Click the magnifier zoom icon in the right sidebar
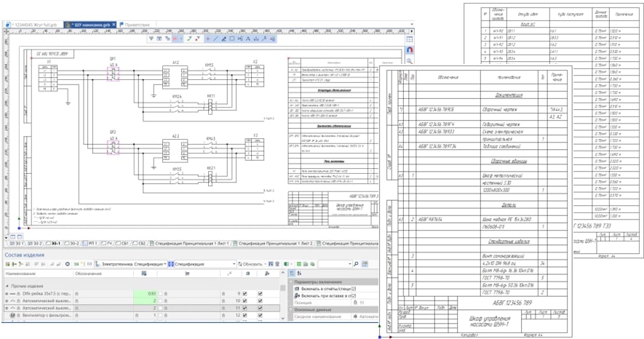The width and height of the screenshot is (644, 339). click(x=410, y=60)
